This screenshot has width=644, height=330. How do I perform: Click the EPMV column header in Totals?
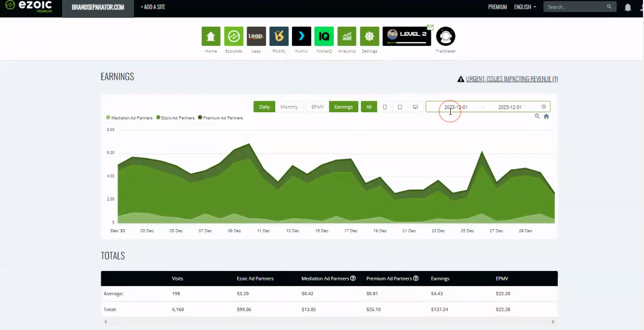click(x=501, y=279)
